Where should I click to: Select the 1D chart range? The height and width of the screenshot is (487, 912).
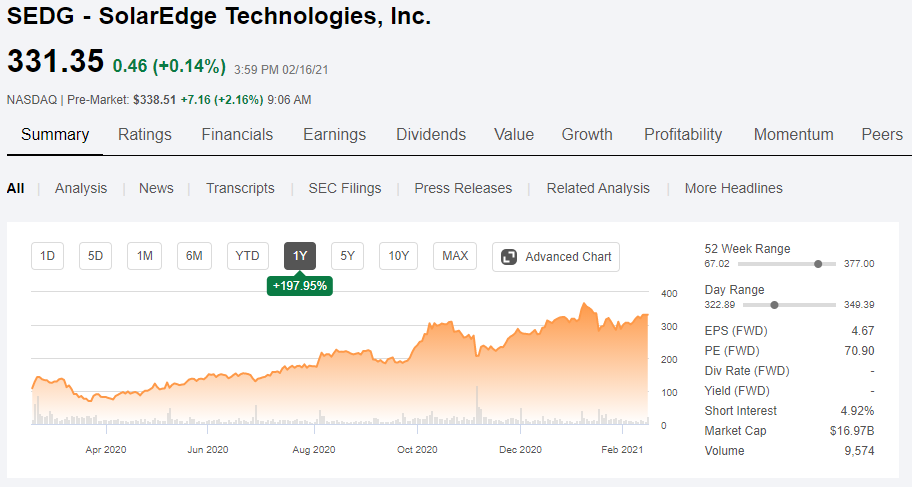coord(47,256)
